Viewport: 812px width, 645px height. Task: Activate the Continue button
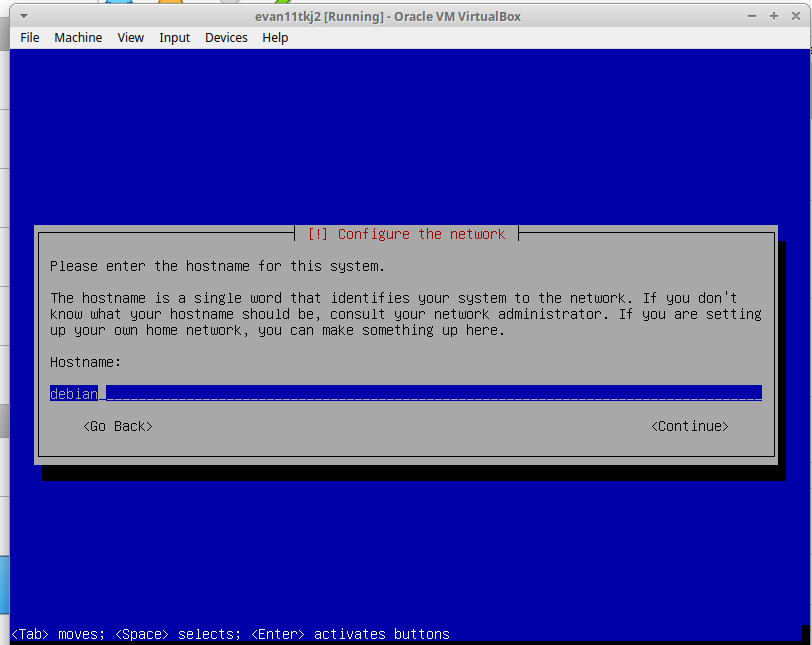pos(689,426)
